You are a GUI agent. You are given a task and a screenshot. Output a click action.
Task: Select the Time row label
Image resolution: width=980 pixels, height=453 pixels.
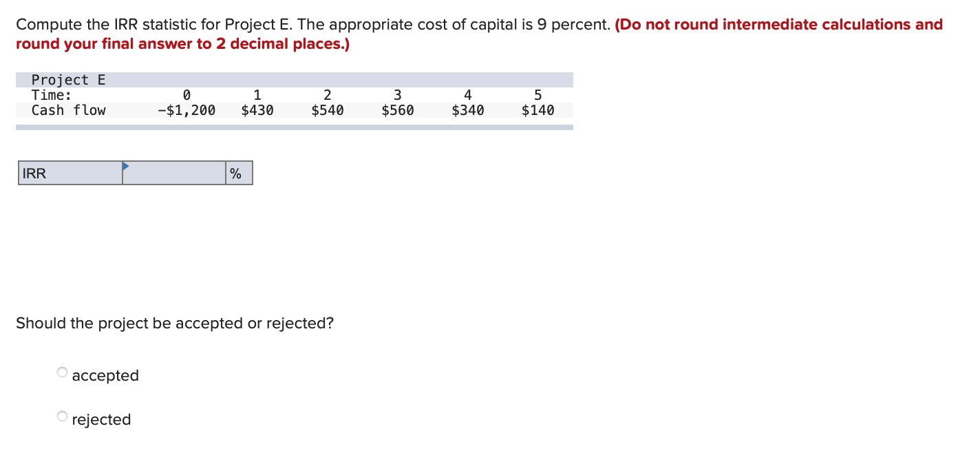pyautogui.click(x=50, y=95)
